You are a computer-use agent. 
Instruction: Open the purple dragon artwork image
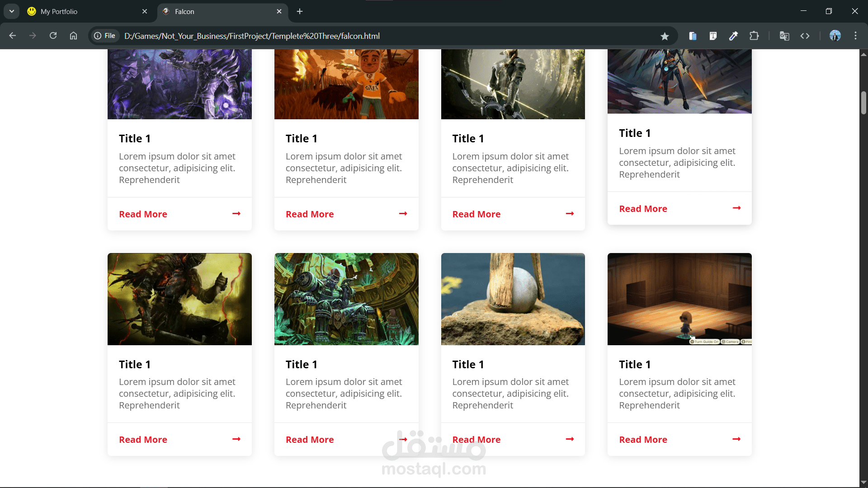179,84
